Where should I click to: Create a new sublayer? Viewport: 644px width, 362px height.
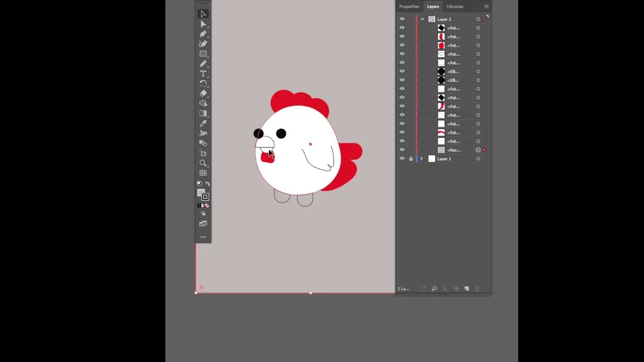455,289
